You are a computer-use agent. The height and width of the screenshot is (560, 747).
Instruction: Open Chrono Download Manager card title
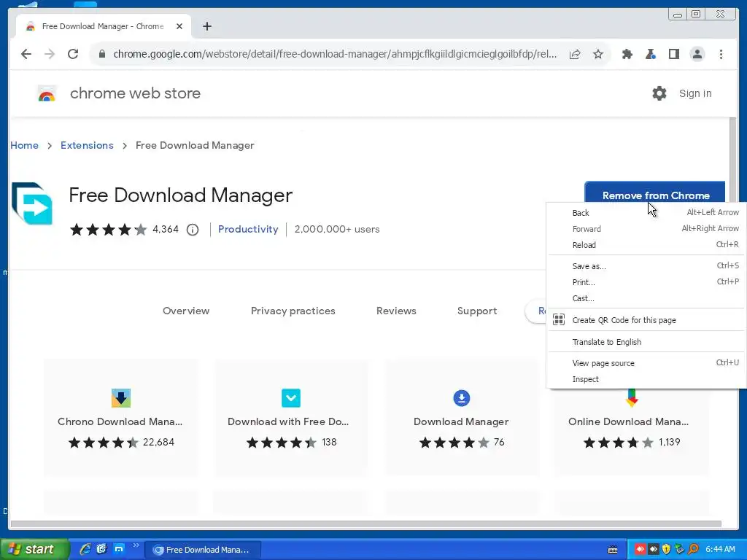point(120,422)
